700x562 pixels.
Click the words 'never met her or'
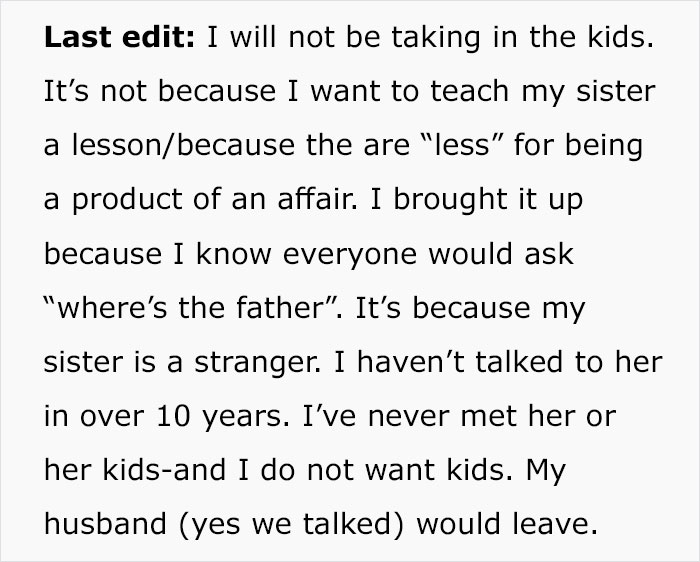pyautogui.click(x=492, y=416)
